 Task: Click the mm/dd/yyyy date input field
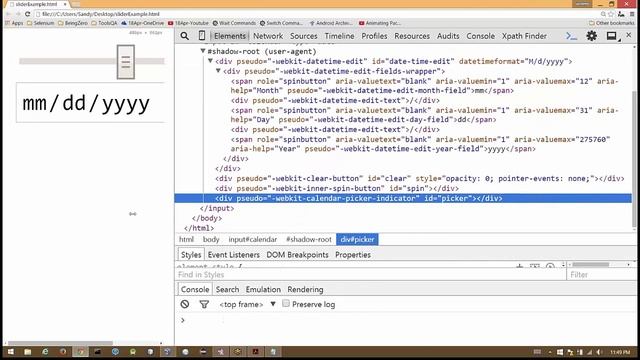pyautogui.click(x=90, y=102)
